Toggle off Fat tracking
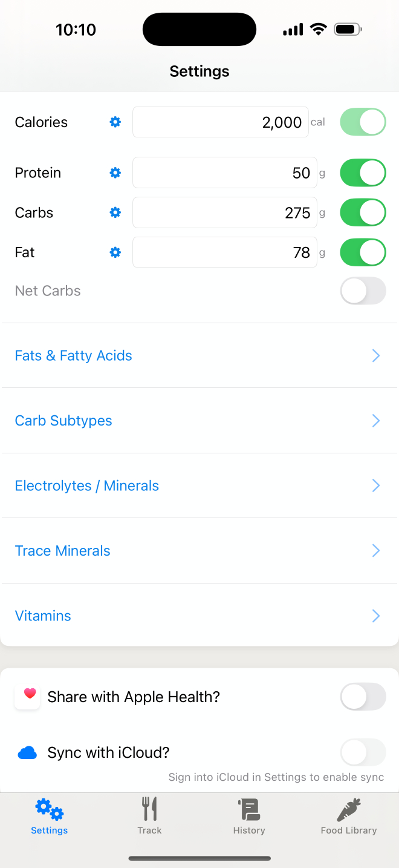 pos(363,252)
